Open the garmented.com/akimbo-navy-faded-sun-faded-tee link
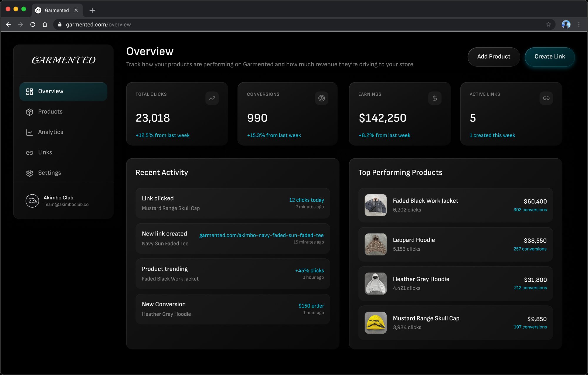 [x=261, y=235]
